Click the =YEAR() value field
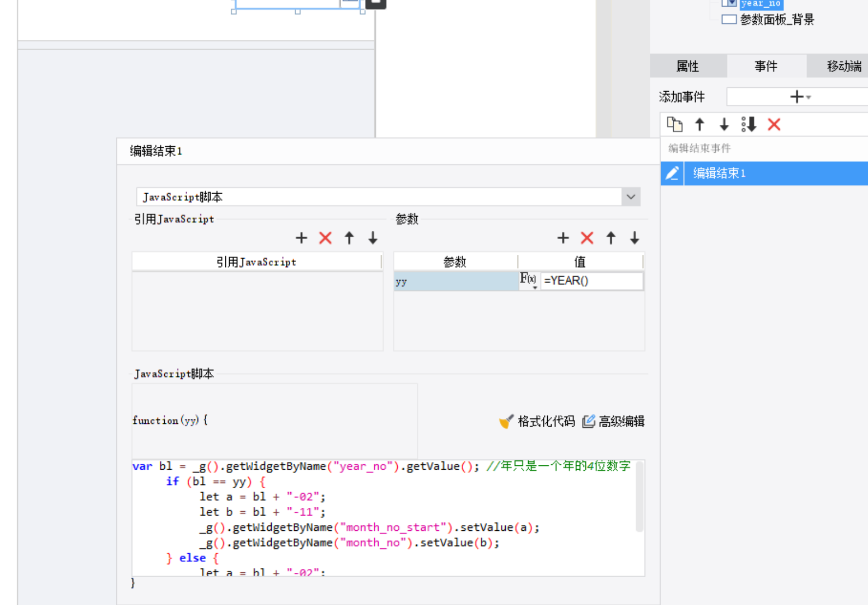The image size is (868, 605). [591, 281]
